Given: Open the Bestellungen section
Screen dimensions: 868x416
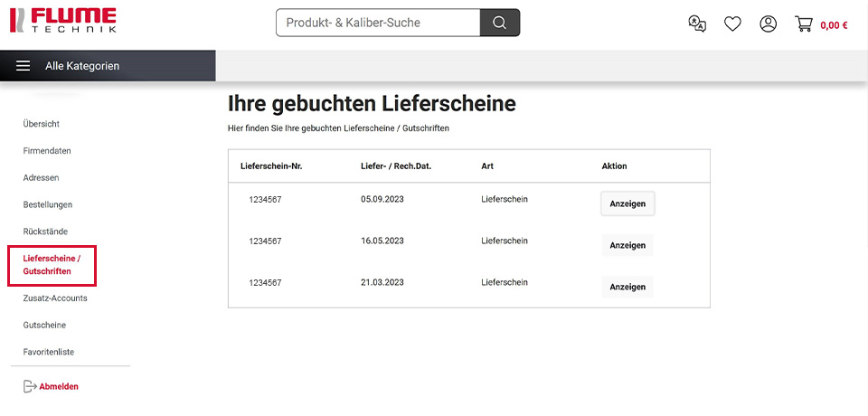Looking at the screenshot, I should 48,205.
